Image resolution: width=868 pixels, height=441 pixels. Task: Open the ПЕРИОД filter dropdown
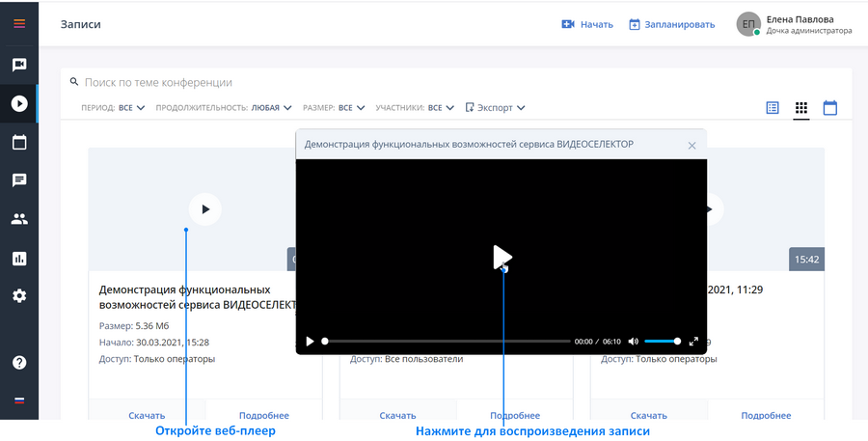click(x=113, y=107)
